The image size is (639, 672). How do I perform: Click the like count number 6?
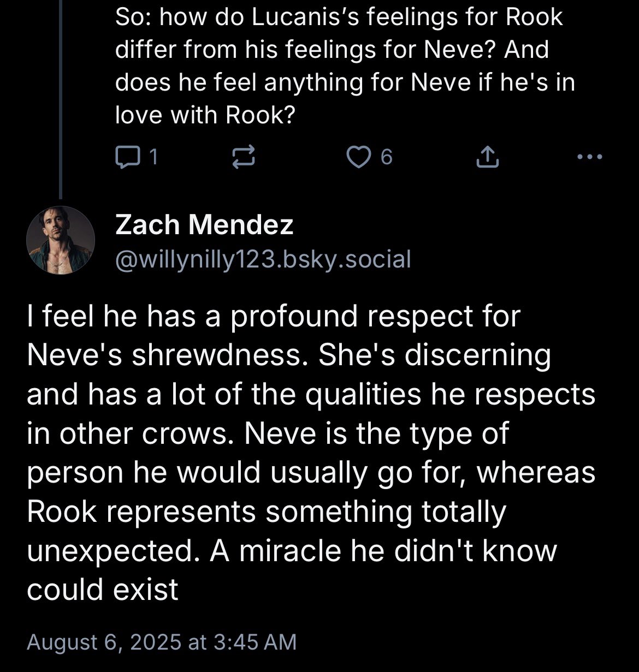pos(386,158)
